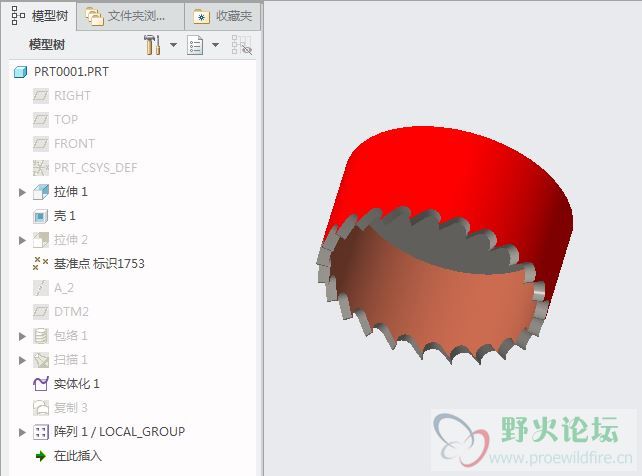Select 基准点 标识1753 label

pos(99,264)
